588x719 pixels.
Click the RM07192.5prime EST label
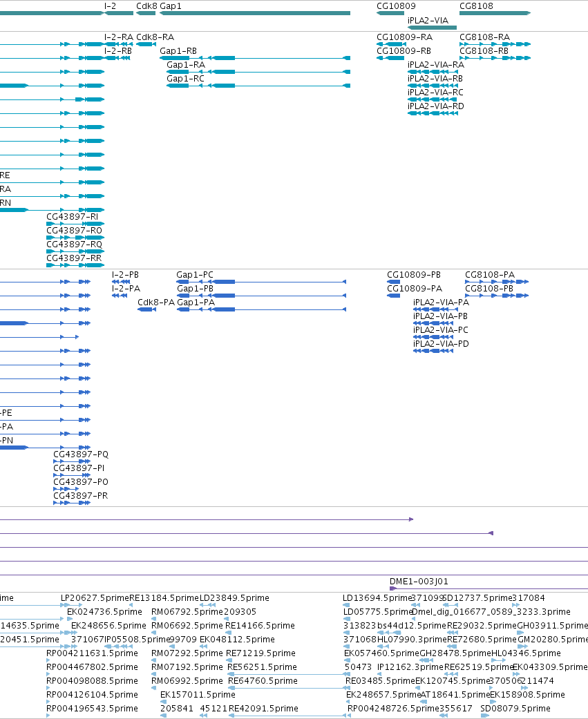187,667
